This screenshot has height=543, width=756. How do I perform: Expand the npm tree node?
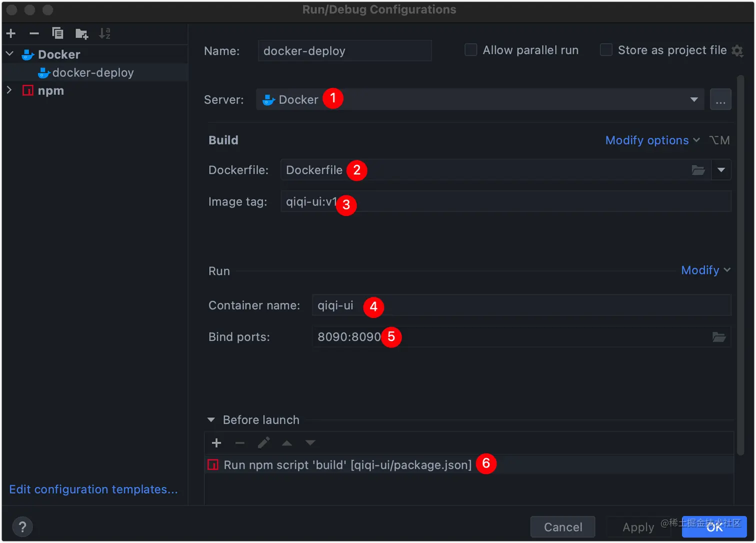(x=9, y=90)
